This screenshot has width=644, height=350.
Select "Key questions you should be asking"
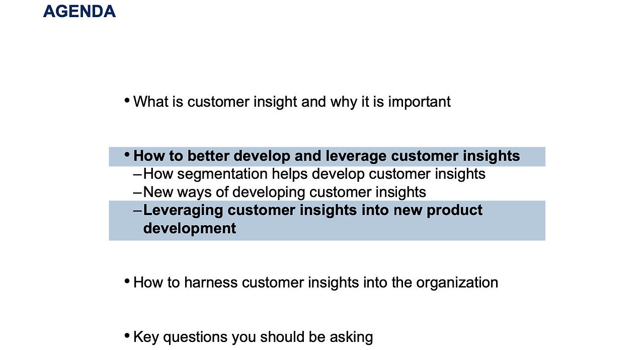253,337
